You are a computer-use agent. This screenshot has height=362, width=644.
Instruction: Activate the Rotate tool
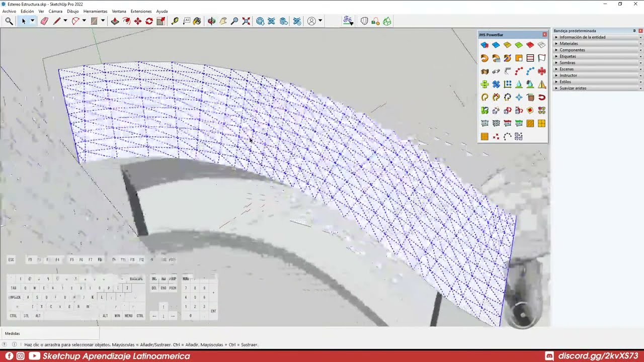coord(149,21)
